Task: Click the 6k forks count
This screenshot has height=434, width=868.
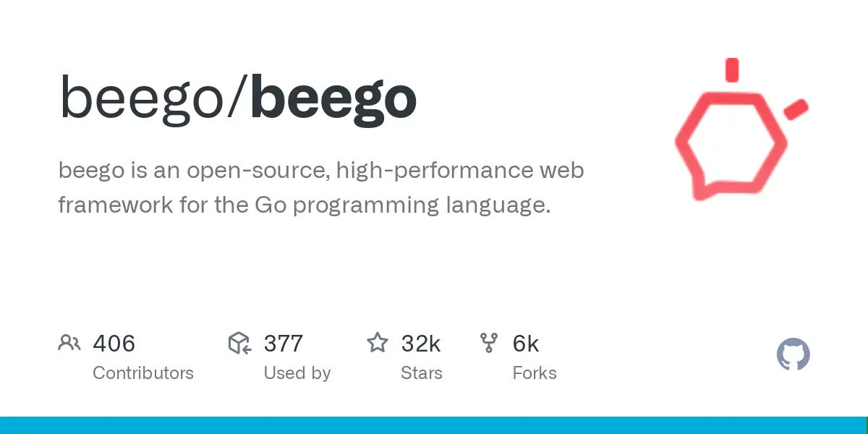Action: click(x=526, y=344)
